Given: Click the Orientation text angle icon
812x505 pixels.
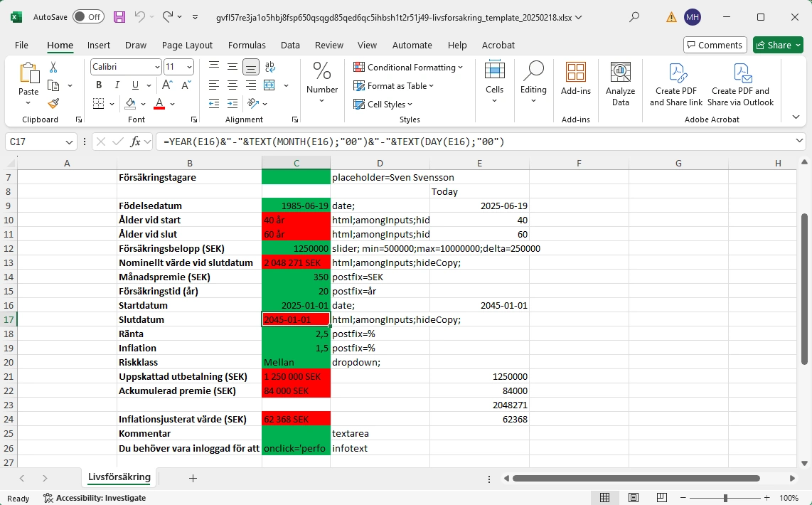Looking at the screenshot, I should pos(252,104).
